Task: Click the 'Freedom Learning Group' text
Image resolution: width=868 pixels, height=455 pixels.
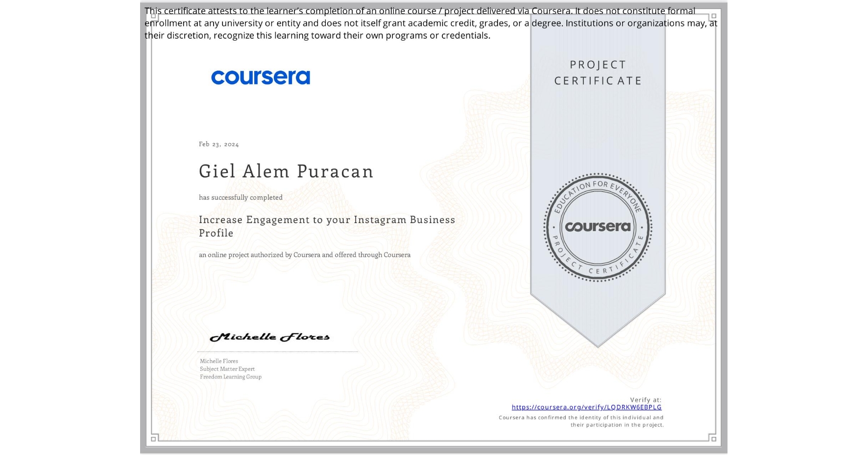Action: click(231, 377)
